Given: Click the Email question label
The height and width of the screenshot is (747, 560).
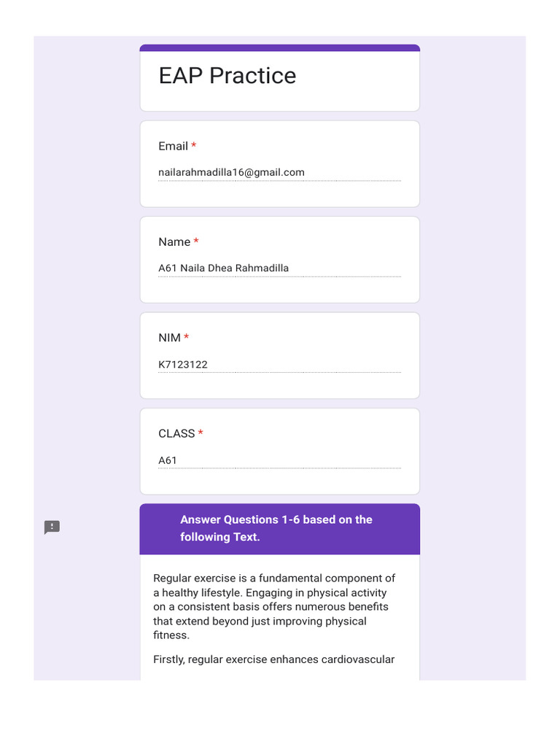Looking at the screenshot, I should tap(173, 146).
